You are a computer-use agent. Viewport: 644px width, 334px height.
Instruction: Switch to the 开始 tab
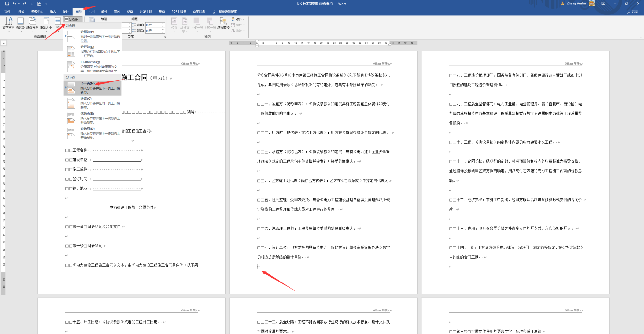[21, 12]
